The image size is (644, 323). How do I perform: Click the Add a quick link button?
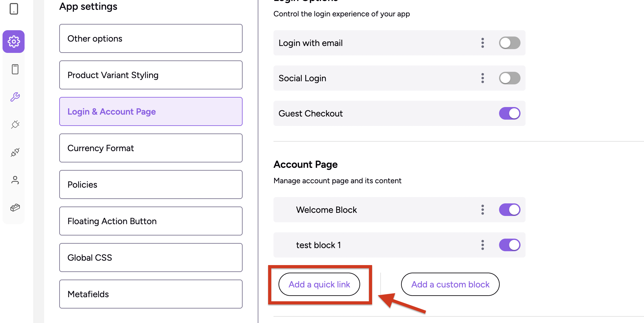click(319, 284)
